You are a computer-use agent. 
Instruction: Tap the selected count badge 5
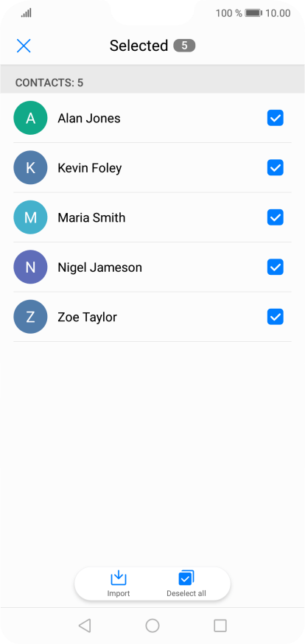click(184, 46)
